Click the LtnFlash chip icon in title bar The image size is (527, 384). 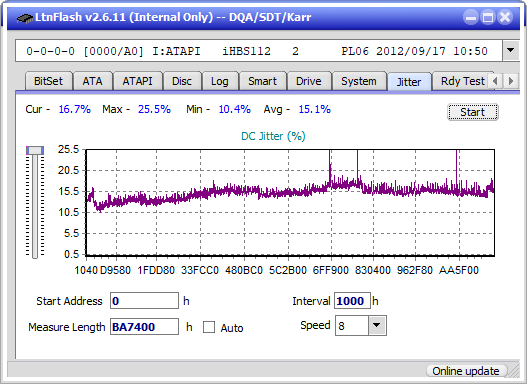24,18
